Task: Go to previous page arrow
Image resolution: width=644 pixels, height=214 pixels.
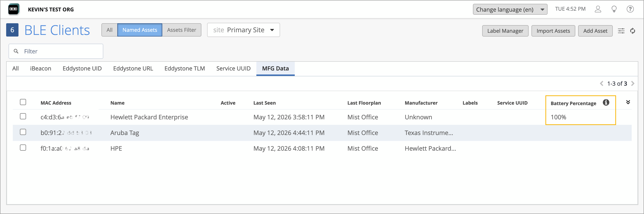Action: pyautogui.click(x=602, y=83)
